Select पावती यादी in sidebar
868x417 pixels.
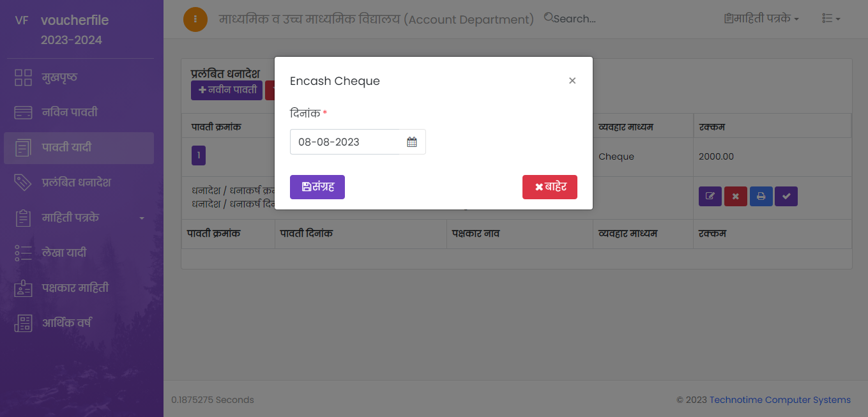(66, 148)
